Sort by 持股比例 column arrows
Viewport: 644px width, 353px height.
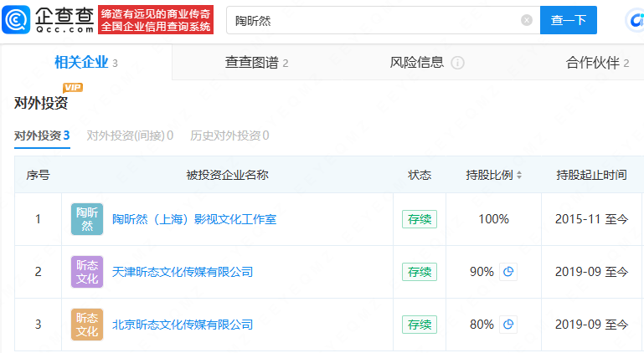click(519, 176)
